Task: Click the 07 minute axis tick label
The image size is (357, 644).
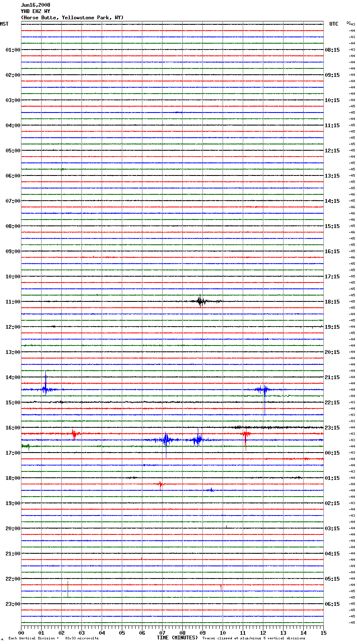Action: tap(162, 633)
